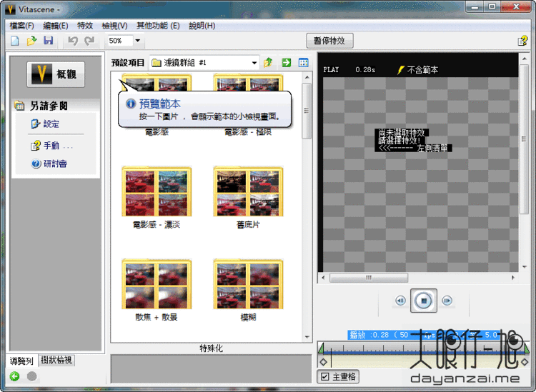Screen dimensions: 536x392
Task: Click preview vertical scrollbar down arrow
Action: click(x=525, y=267)
